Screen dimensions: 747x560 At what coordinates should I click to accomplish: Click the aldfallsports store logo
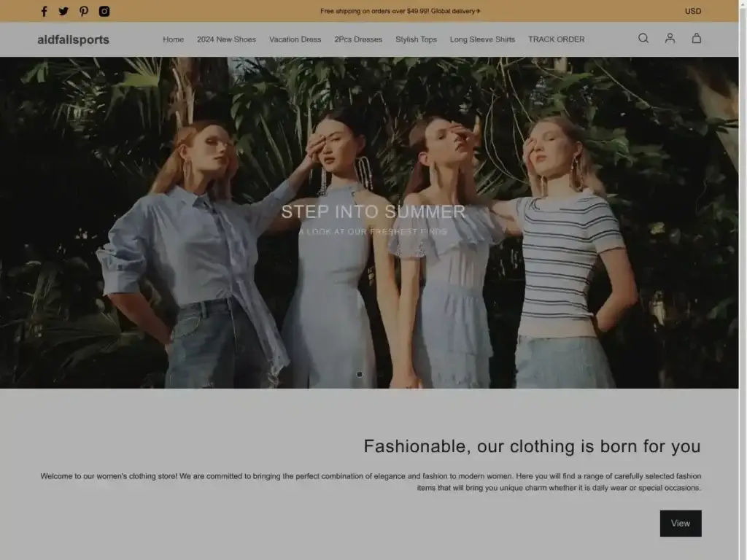pyautogui.click(x=73, y=39)
